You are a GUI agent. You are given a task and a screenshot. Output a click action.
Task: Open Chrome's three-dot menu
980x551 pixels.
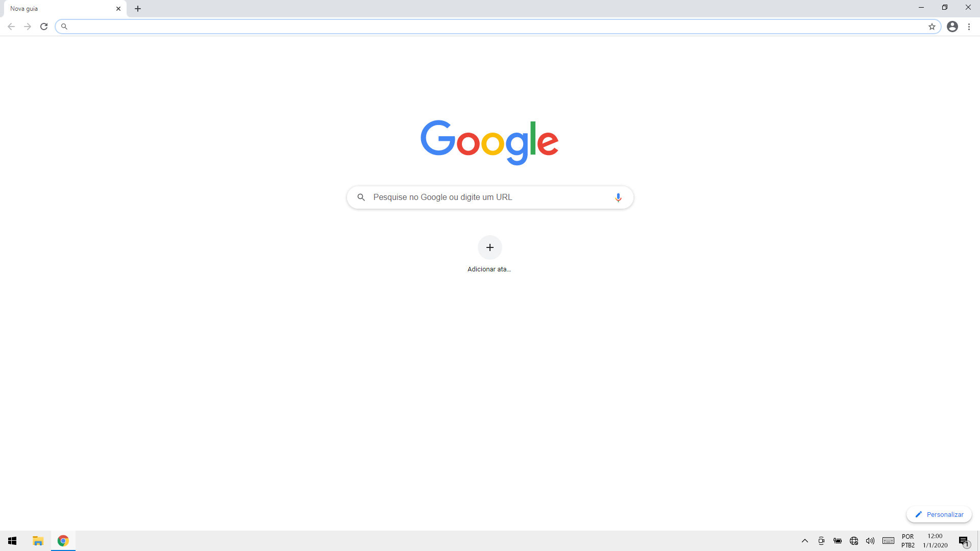point(969,27)
